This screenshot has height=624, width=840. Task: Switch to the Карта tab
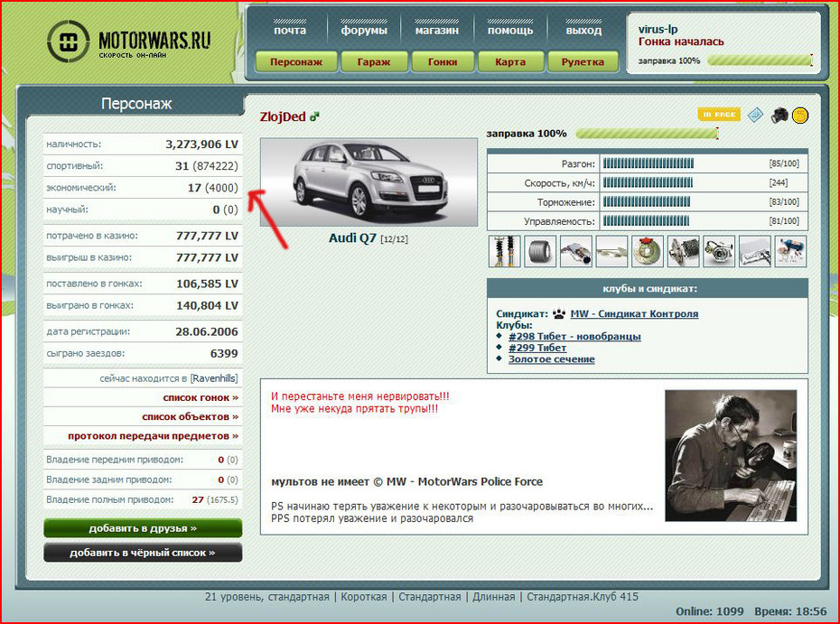tap(510, 61)
